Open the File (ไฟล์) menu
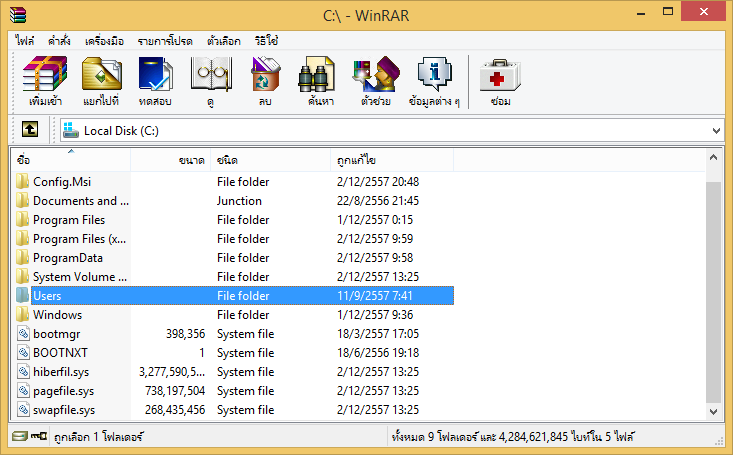 tap(24, 41)
